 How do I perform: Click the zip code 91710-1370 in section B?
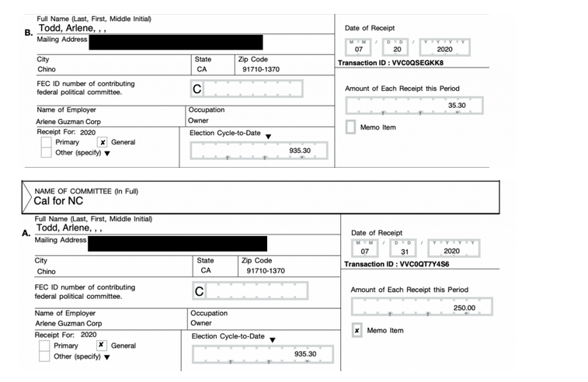(x=261, y=69)
